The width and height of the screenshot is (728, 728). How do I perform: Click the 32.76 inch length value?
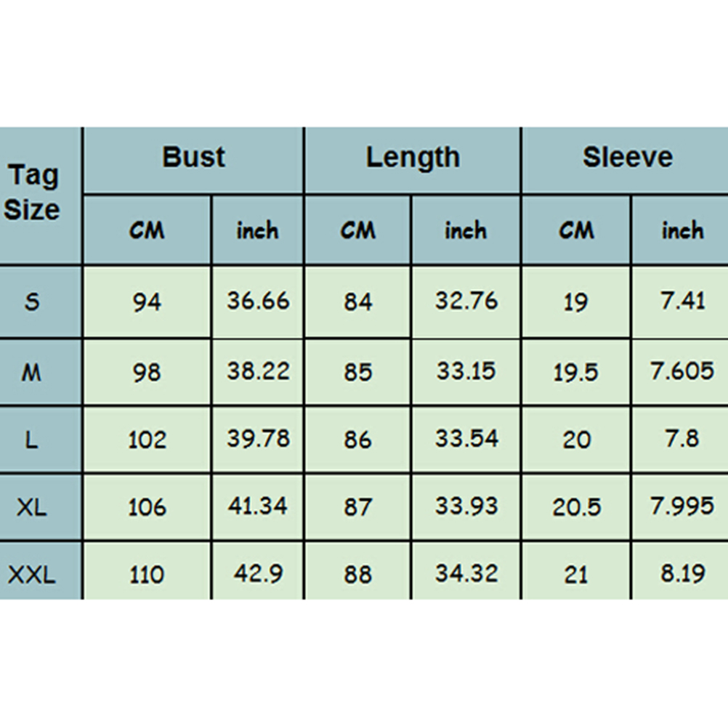(466, 302)
